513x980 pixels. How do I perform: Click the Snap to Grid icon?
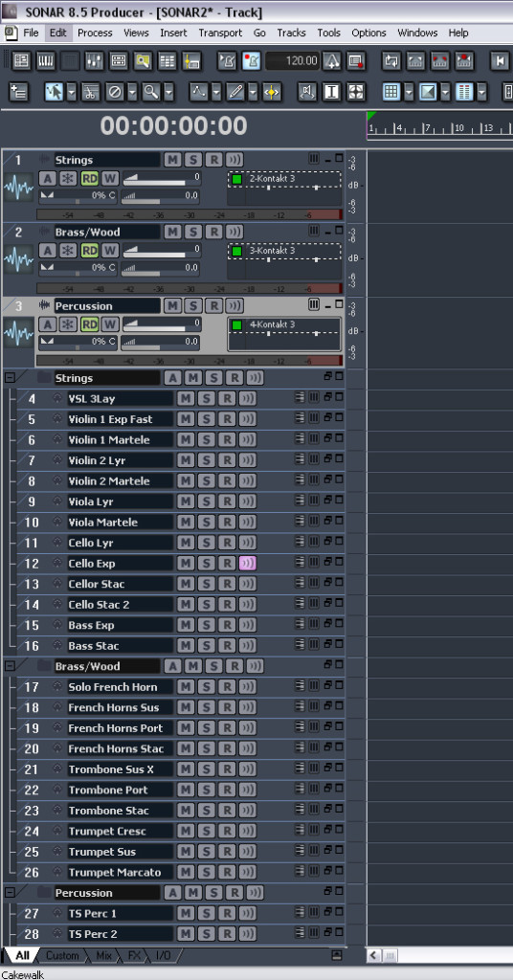[391, 92]
